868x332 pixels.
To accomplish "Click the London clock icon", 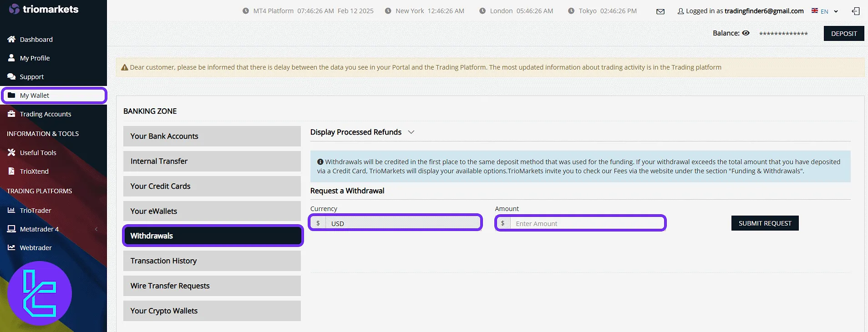I will coord(482,11).
